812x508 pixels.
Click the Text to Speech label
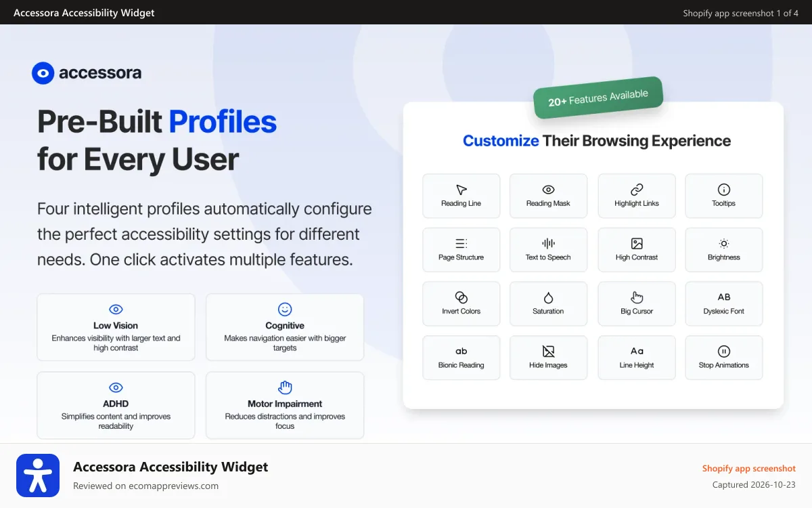[548, 257]
